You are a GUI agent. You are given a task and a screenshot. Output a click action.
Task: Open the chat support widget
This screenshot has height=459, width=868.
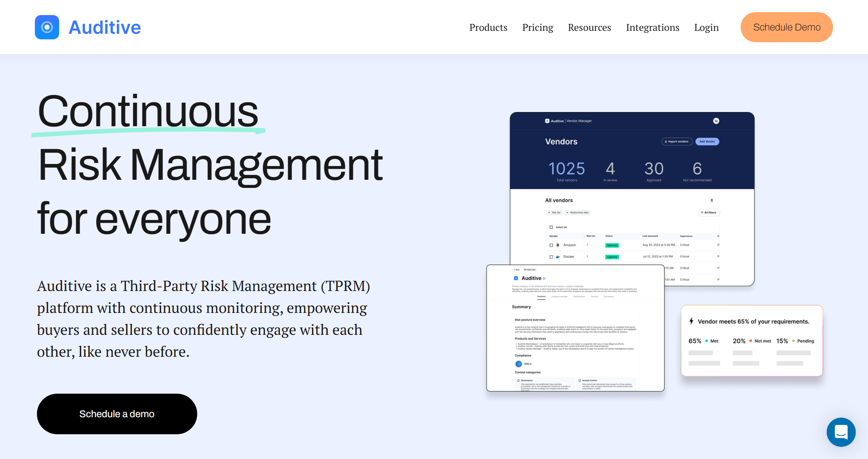(841, 432)
